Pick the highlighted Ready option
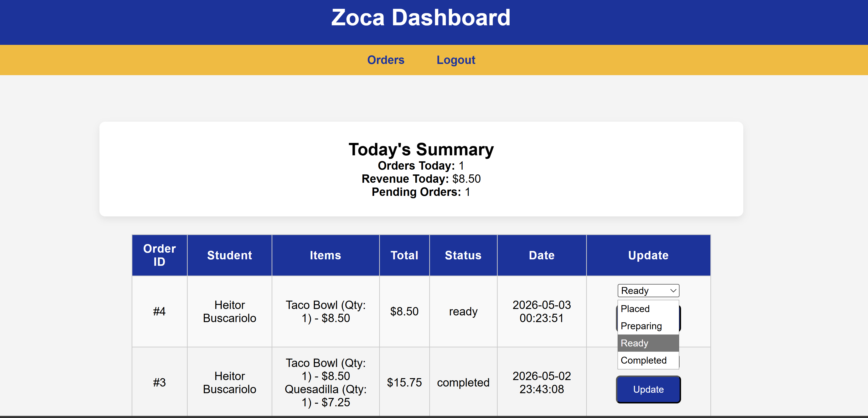868x418 pixels. [x=648, y=343]
